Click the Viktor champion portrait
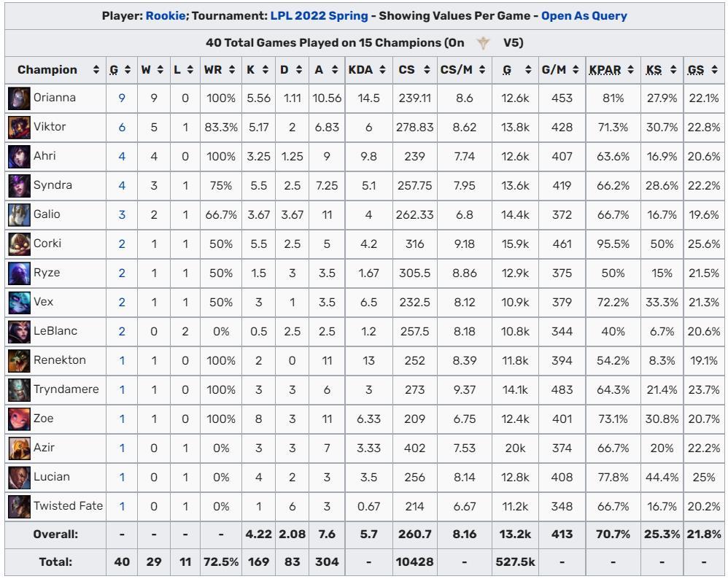 pos(19,127)
